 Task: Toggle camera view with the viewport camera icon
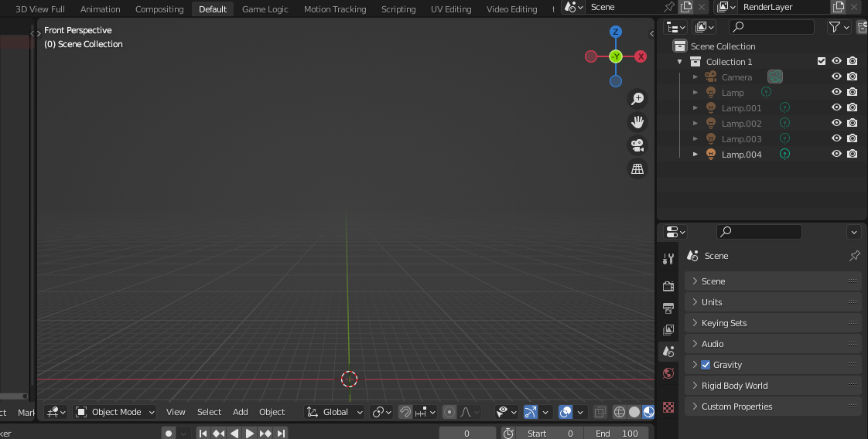tap(637, 145)
